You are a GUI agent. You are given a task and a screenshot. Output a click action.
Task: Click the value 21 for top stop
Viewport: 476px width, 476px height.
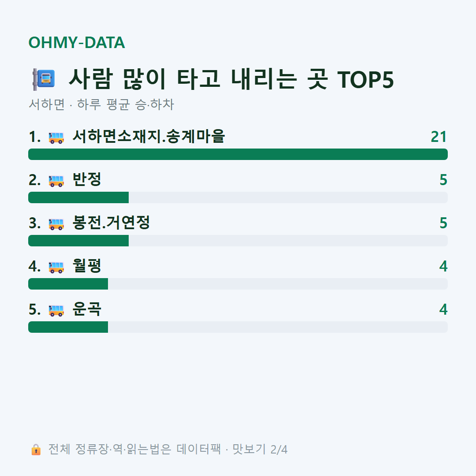(x=439, y=137)
